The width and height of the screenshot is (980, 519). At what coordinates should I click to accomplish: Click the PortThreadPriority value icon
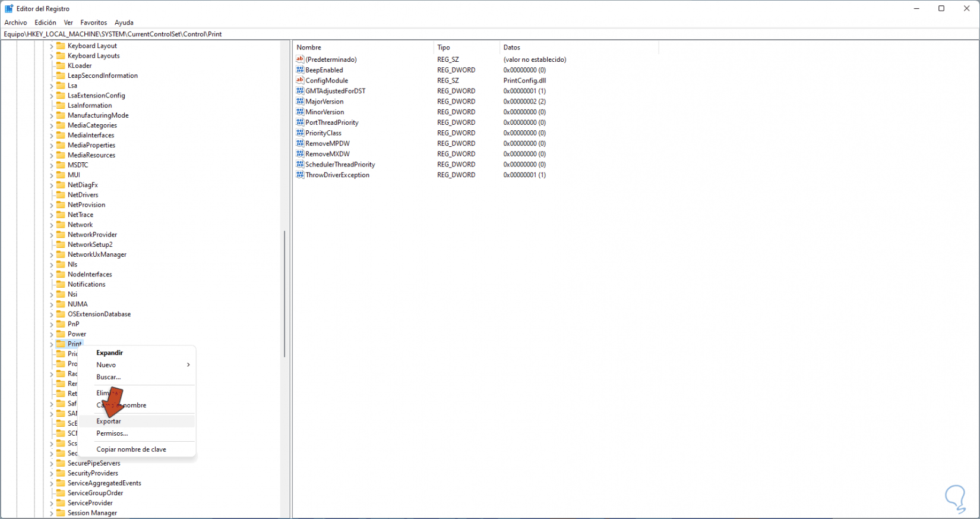[x=300, y=122]
